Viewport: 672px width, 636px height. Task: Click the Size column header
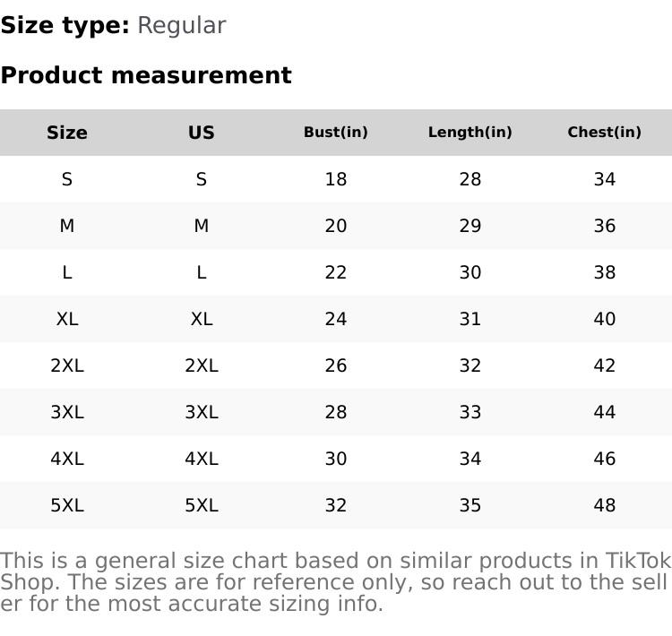[x=67, y=133]
